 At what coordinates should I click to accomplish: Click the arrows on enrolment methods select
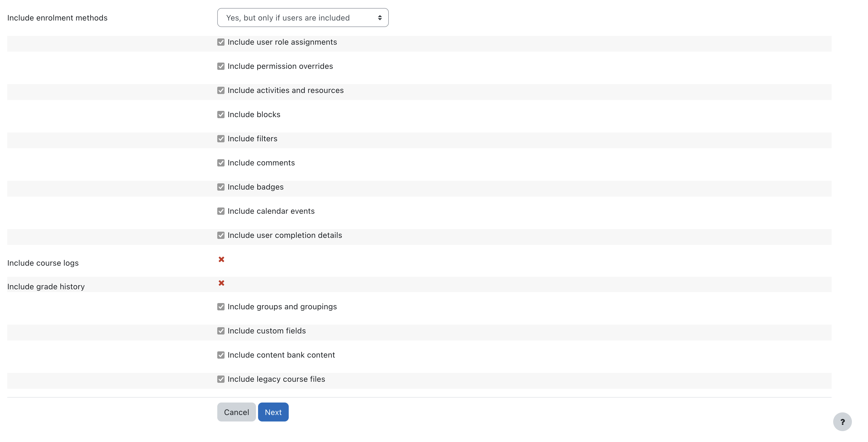(380, 17)
